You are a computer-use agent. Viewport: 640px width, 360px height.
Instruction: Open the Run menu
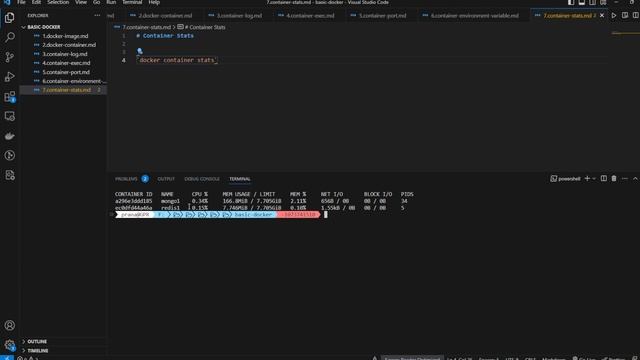(111, 2)
